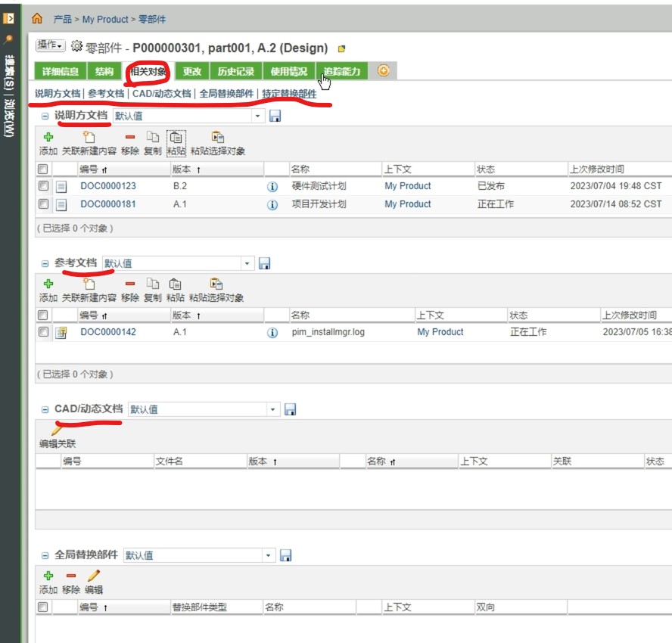This screenshot has height=643, width=672.
Task: Check the DOC0000142 row checkbox
Action: coord(43,332)
